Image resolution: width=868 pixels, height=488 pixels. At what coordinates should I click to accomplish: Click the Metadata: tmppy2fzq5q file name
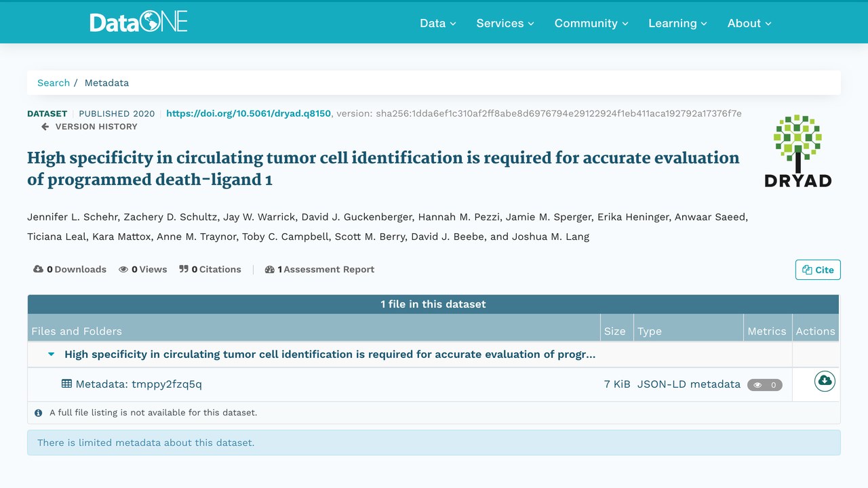coord(138,384)
